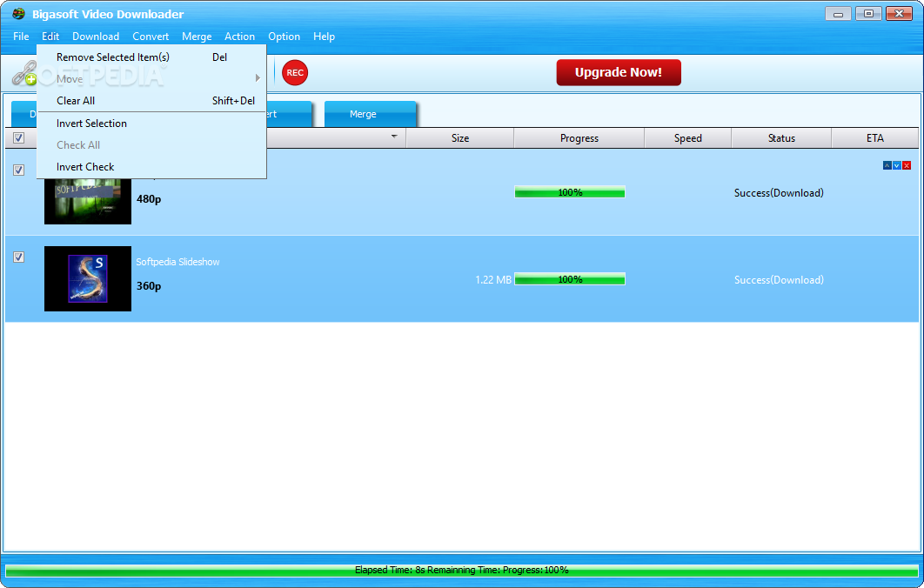Uncheck the 480p video checkbox

coord(19,170)
